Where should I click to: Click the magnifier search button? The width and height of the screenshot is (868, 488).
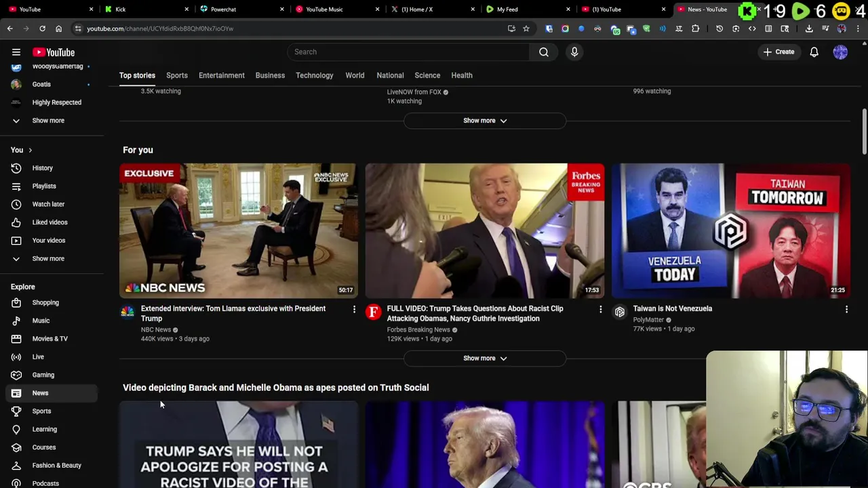(x=544, y=52)
